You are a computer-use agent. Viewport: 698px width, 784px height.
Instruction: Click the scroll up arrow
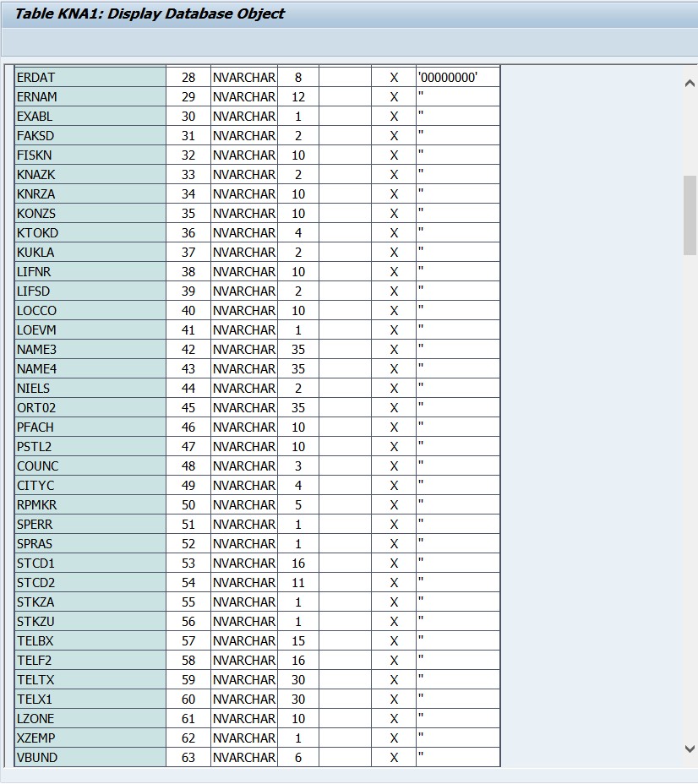pyautogui.click(x=690, y=84)
